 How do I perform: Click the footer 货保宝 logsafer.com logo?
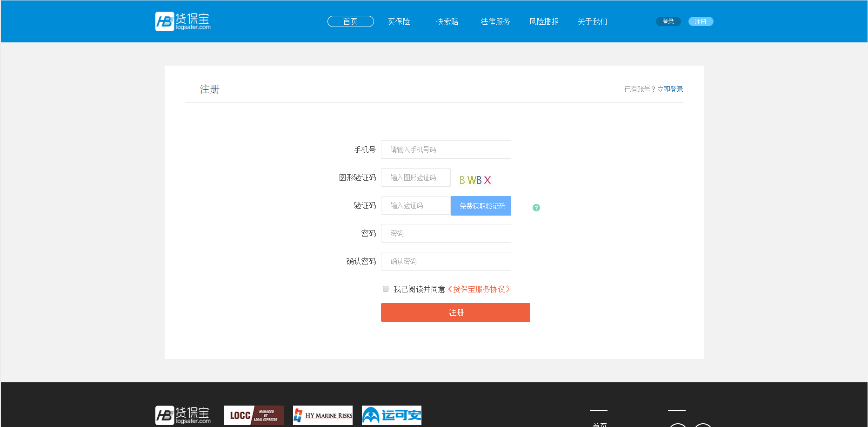183,415
